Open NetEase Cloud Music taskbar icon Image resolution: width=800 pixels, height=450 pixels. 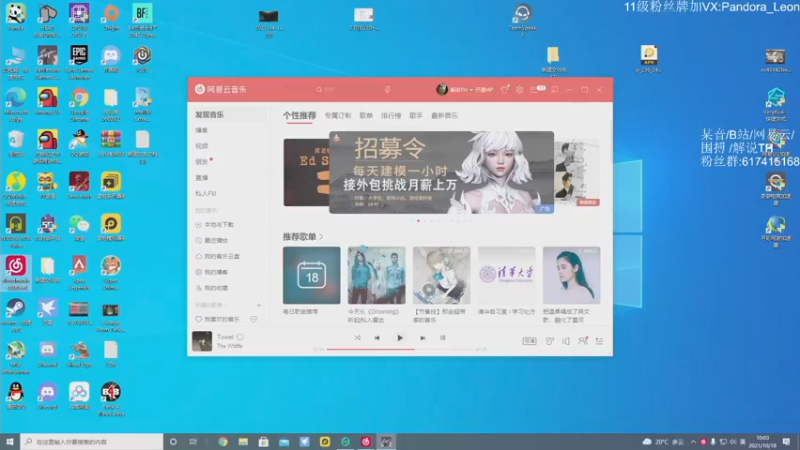pos(366,441)
